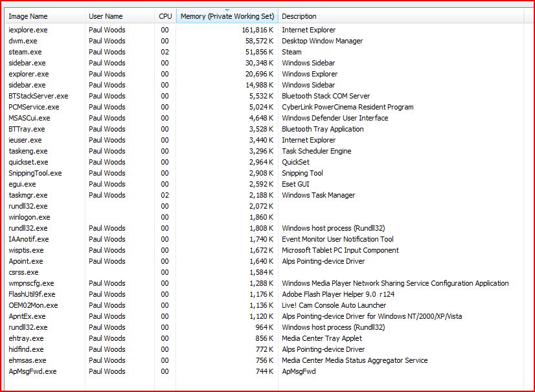
Task: Click the 58,572 K memory value
Action: click(x=260, y=41)
